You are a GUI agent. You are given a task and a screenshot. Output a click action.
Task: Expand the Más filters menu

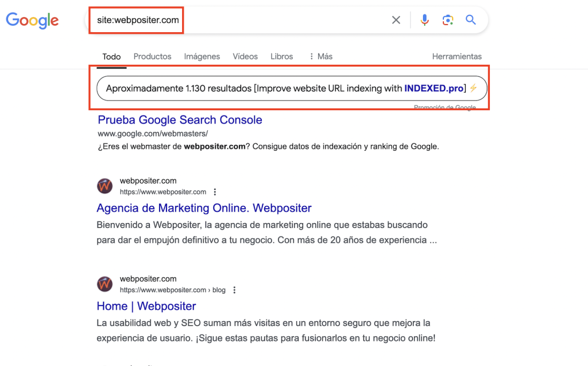pos(320,56)
